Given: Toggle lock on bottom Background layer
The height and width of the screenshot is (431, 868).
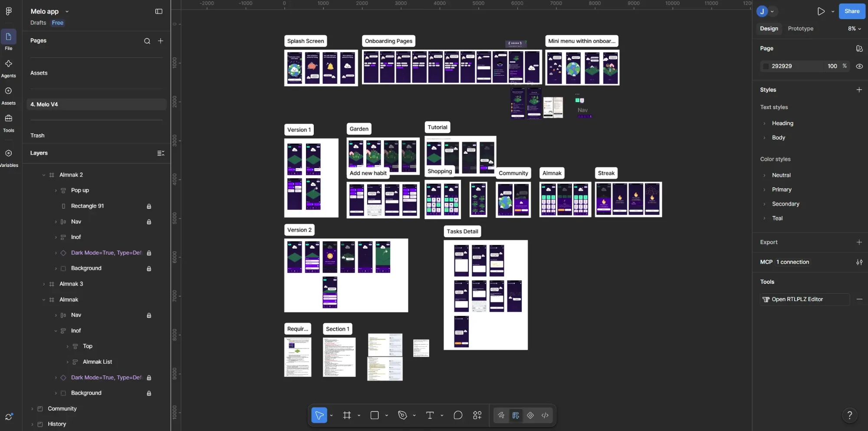Looking at the screenshot, I should click(x=149, y=393).
